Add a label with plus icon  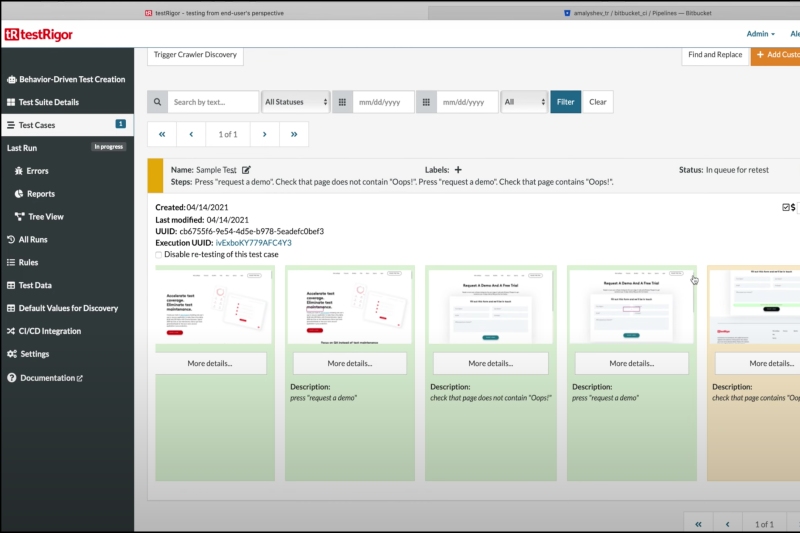coord(458,170)
